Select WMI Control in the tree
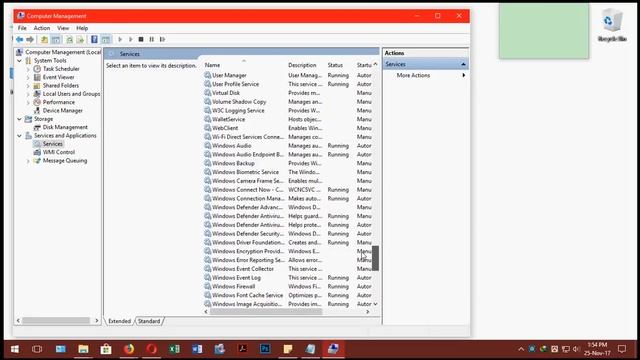640x360 pixels. click(59, 152)
